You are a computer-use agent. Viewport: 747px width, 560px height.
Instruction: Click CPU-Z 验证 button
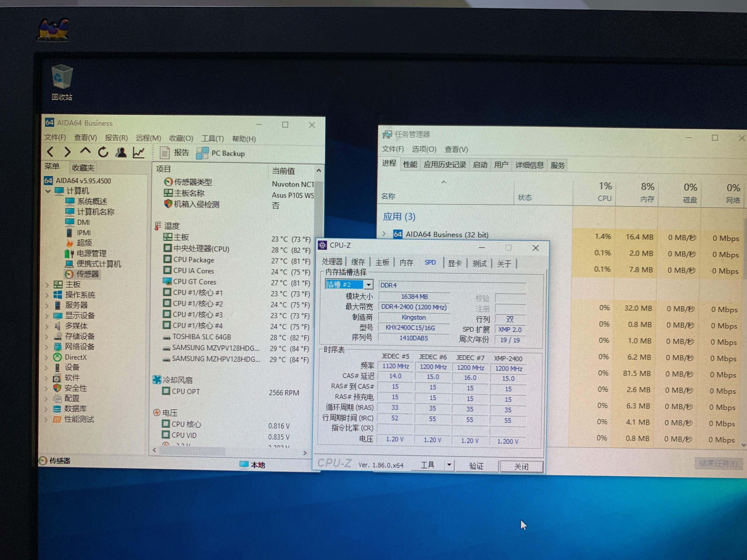pos(476,466)
